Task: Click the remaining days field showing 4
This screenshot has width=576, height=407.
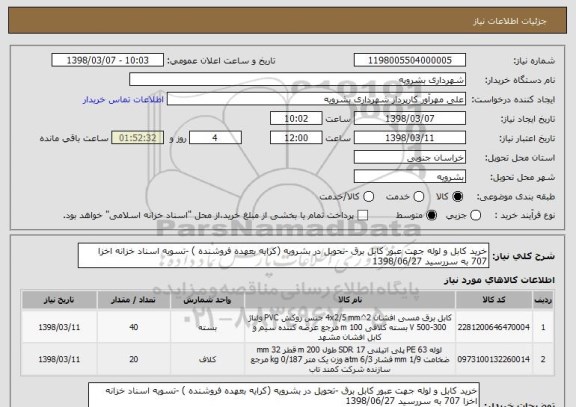Action: click(215, 138)
